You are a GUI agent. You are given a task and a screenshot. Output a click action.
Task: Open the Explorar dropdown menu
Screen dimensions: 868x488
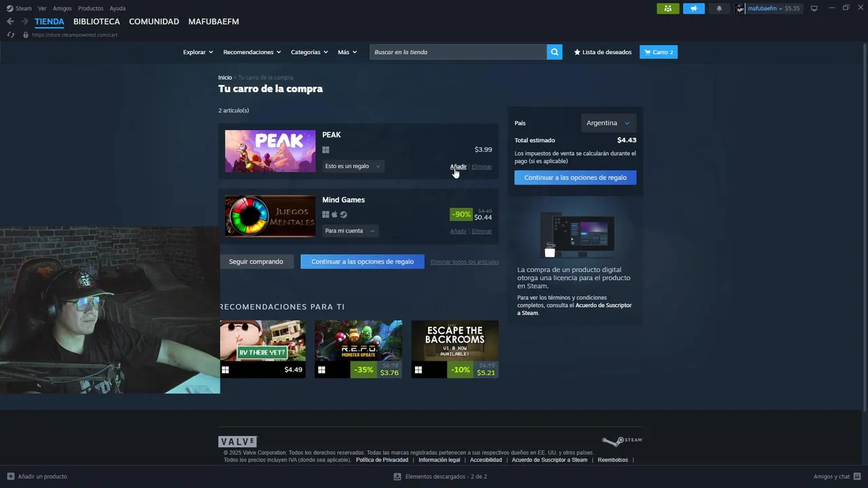(x=198, y=52)
